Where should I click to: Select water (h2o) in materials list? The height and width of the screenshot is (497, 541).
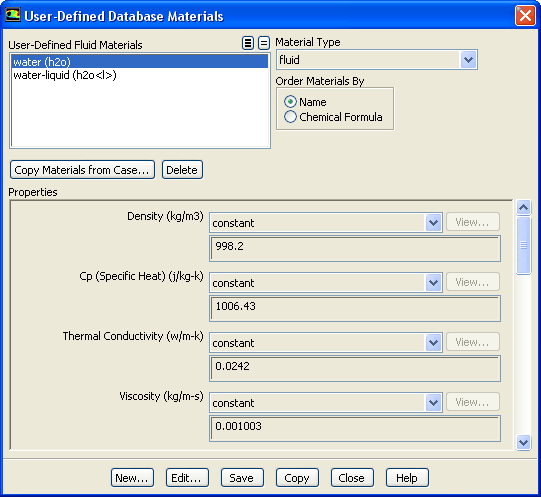(x=140, y=62)
